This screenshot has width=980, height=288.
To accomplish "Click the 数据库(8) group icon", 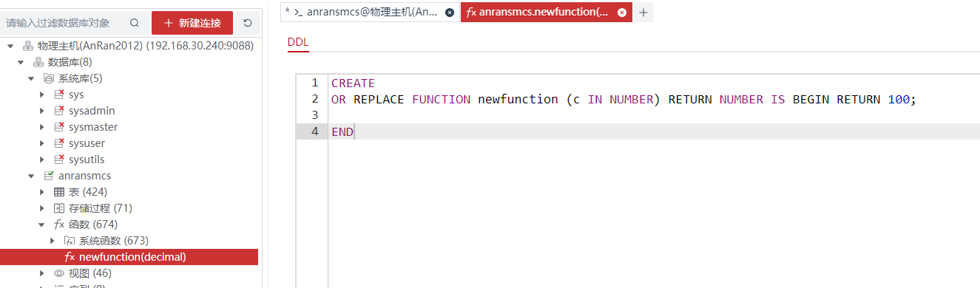I will (x=38, y=62).
